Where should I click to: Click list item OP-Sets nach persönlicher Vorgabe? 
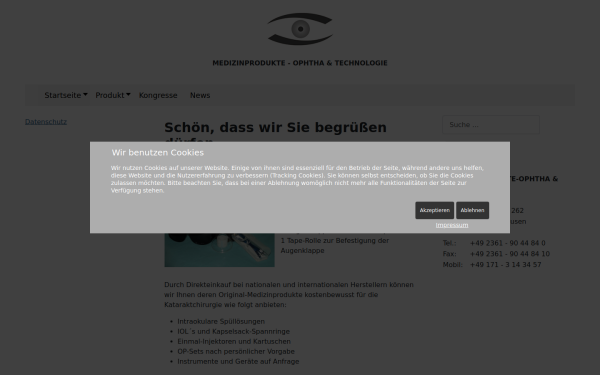[x=236, y=351]
